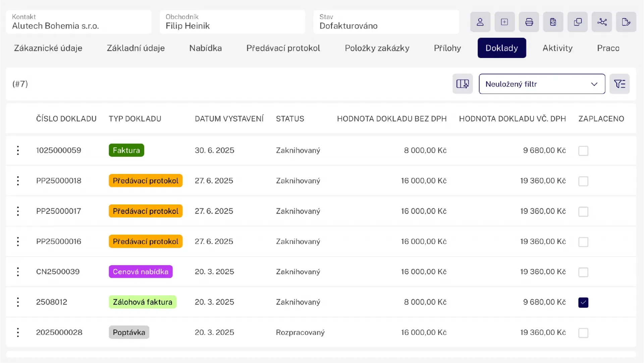This screenshot has width=644, height=363.
Task: Click the save document icon
Action: pyautogui.click(x=553, y=22)
